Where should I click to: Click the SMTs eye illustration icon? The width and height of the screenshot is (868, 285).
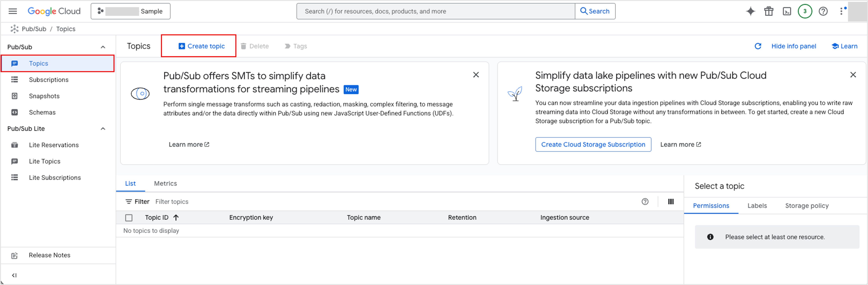[140, 94]
